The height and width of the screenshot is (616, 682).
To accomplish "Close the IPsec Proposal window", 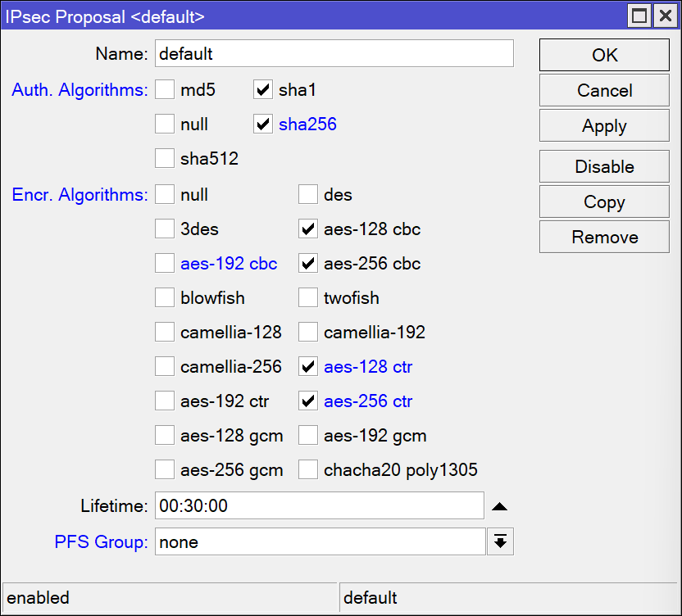I will click(x=666, y=16).
